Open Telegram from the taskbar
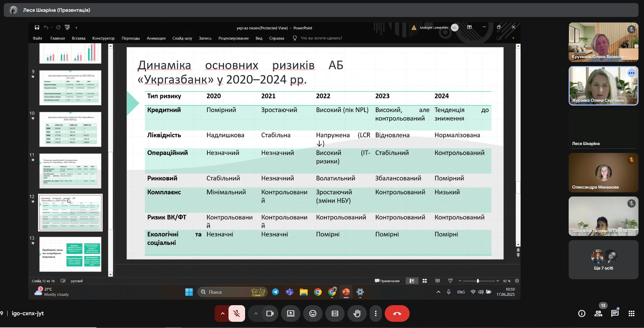 (276, 292)
